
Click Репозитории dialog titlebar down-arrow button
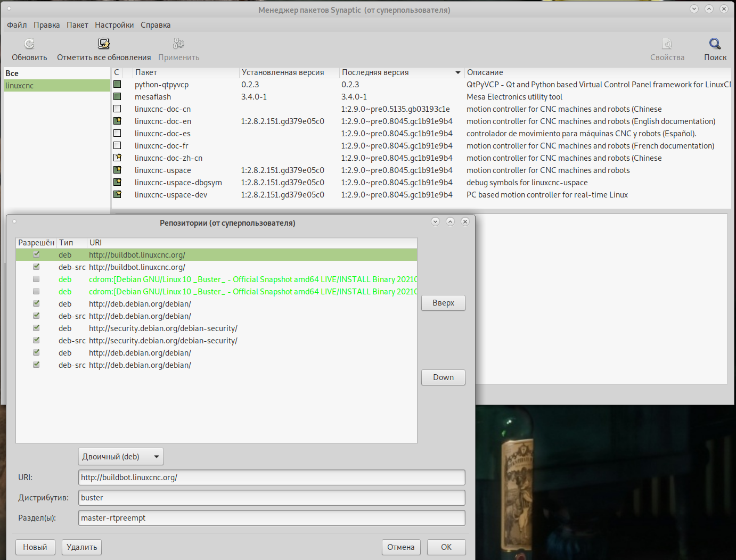click(435, 221)
